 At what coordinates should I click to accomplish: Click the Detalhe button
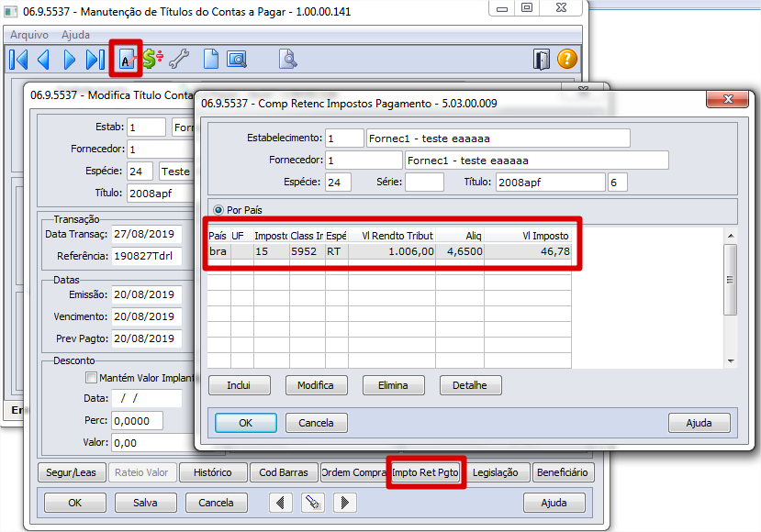pyautogui.click(x=470, y=385)
